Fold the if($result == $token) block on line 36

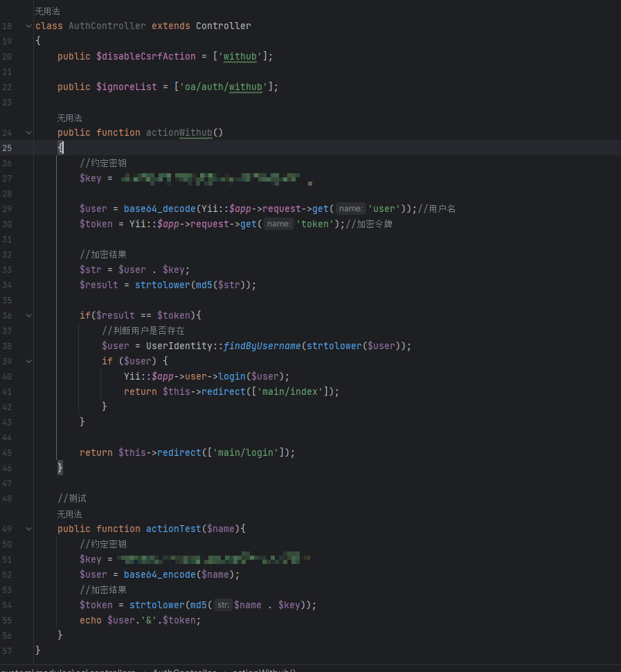coord(28,316)
